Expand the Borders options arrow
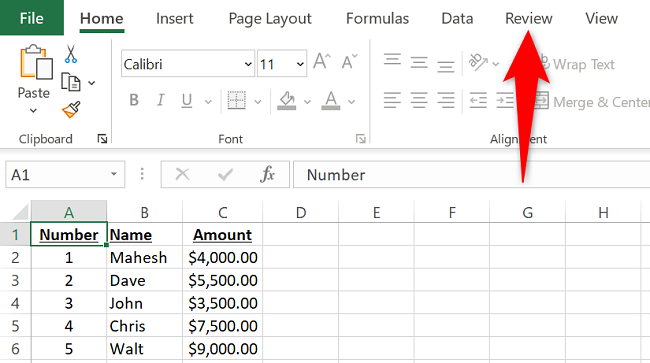 [257, 102]
